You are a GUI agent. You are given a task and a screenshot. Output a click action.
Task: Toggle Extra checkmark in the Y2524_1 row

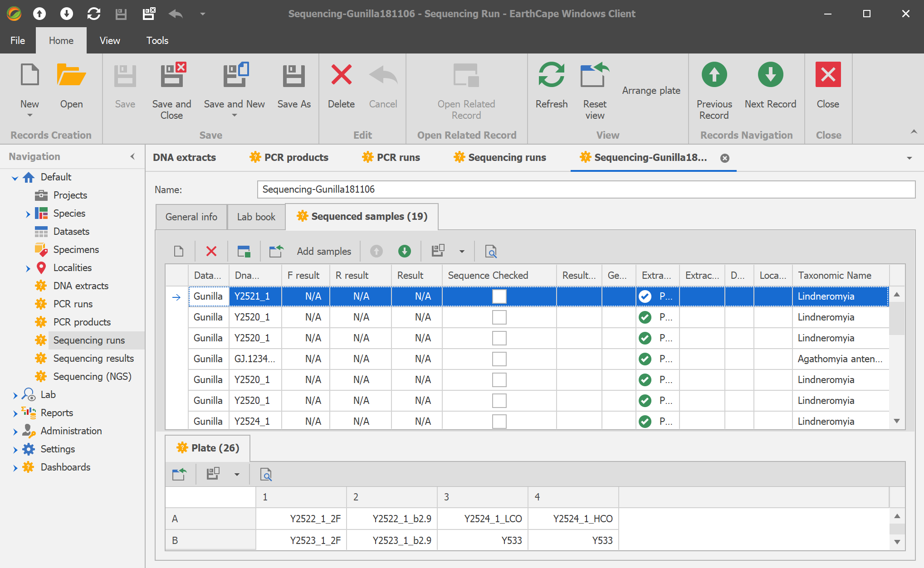click(x=645, y=422)
